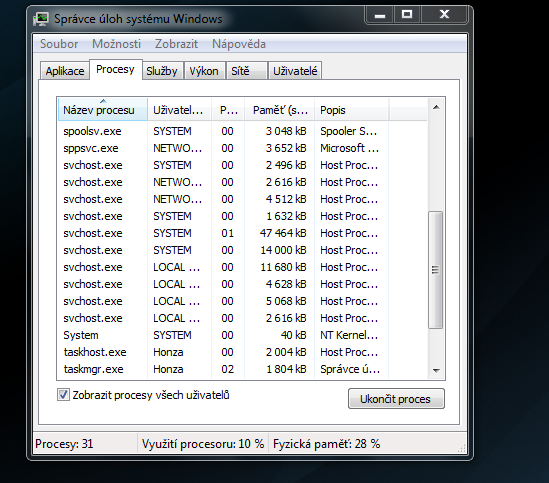Open the Nápověda menu
The image size is (549, 483).
pyautogui.click(x=239, y=44)
